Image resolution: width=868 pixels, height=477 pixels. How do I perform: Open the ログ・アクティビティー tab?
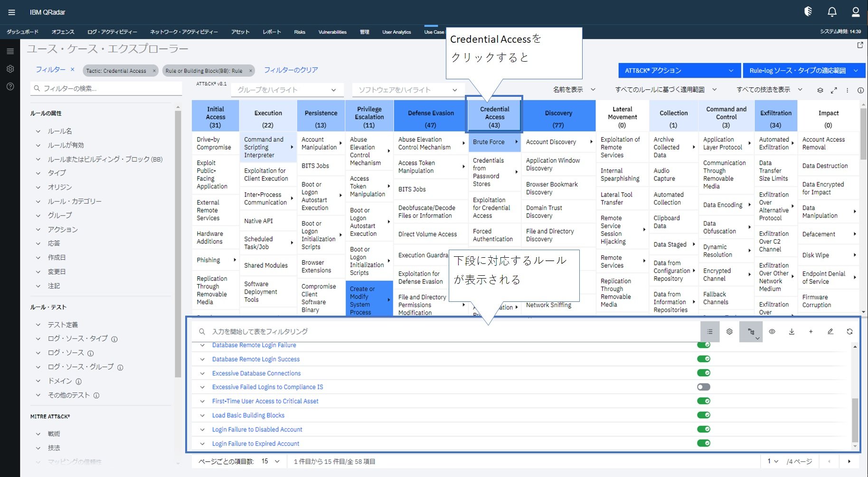click(x=112, y=32)
